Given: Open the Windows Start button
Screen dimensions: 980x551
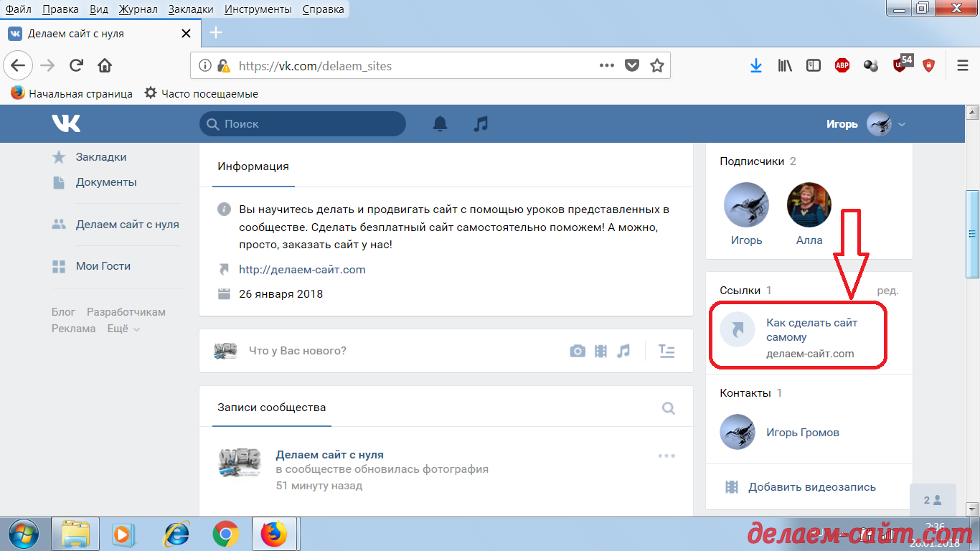Looking at the screenshot, I should [x=24, y=534].
